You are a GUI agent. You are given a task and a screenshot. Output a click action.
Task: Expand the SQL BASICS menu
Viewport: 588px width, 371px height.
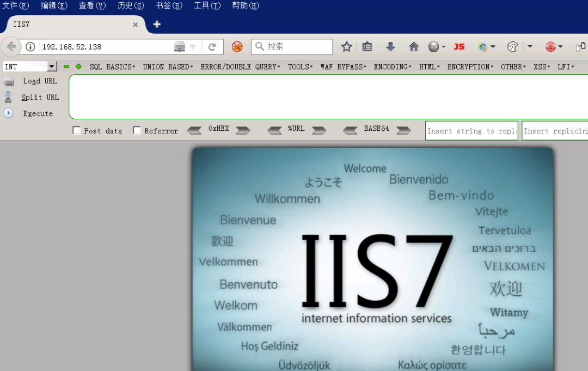pos(112,66)
